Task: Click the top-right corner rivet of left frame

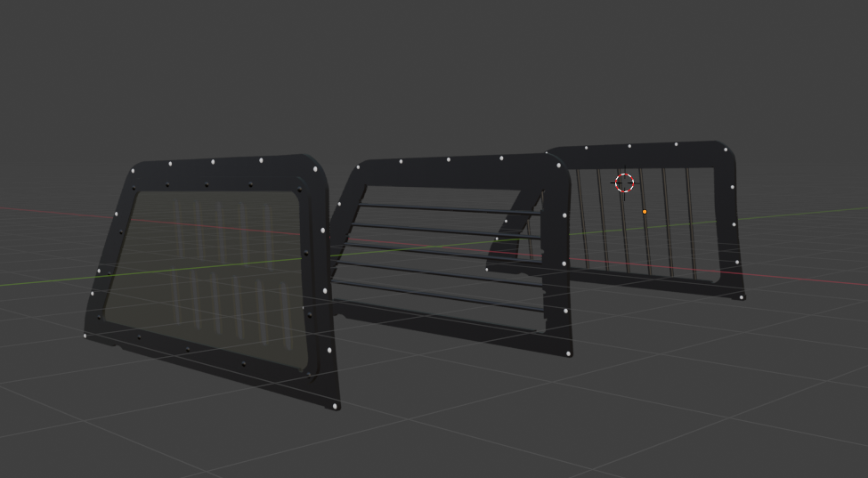Action: tap(315, 168)
